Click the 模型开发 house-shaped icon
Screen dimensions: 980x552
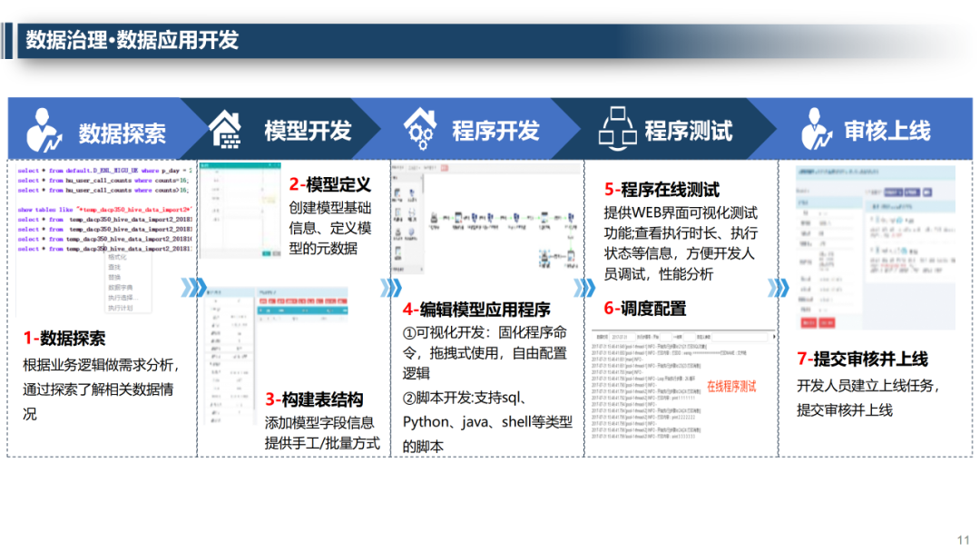[225, 128]
